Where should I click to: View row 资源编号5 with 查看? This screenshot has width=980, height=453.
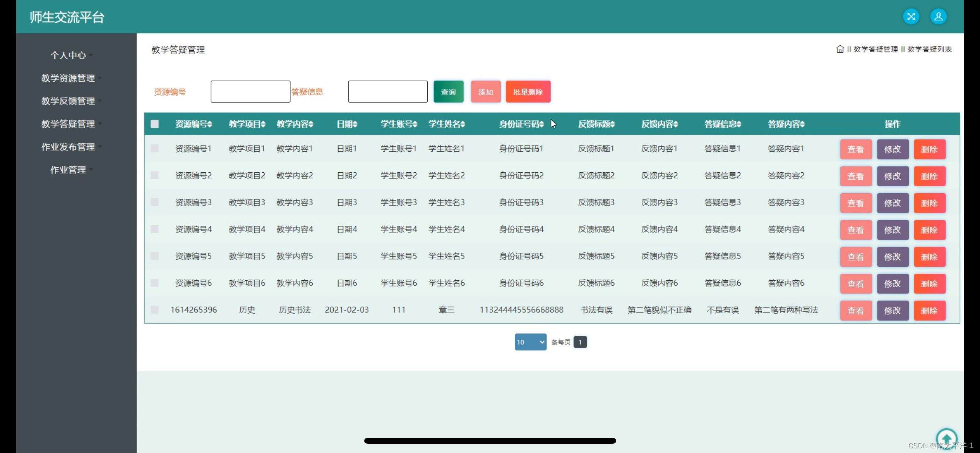pos(856,257)
